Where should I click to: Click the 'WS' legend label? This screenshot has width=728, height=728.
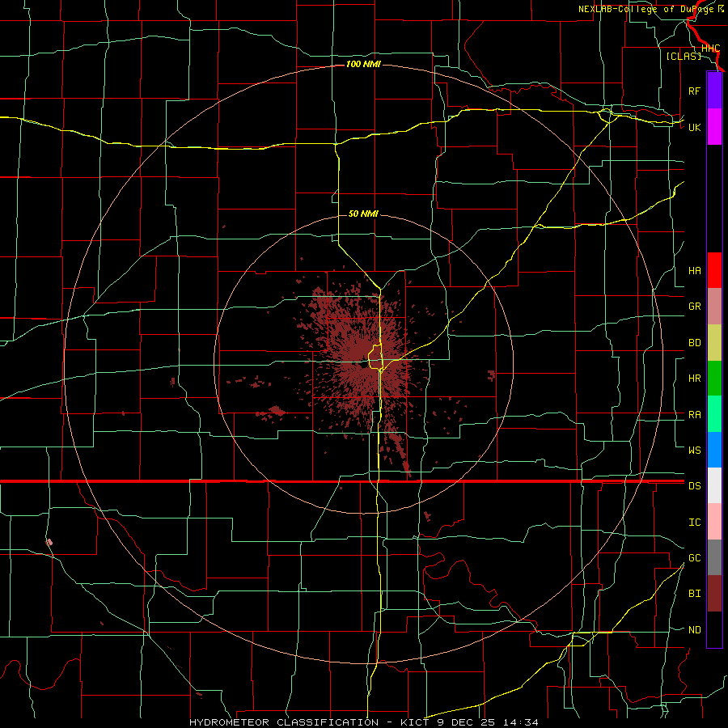tap(694, 451)
